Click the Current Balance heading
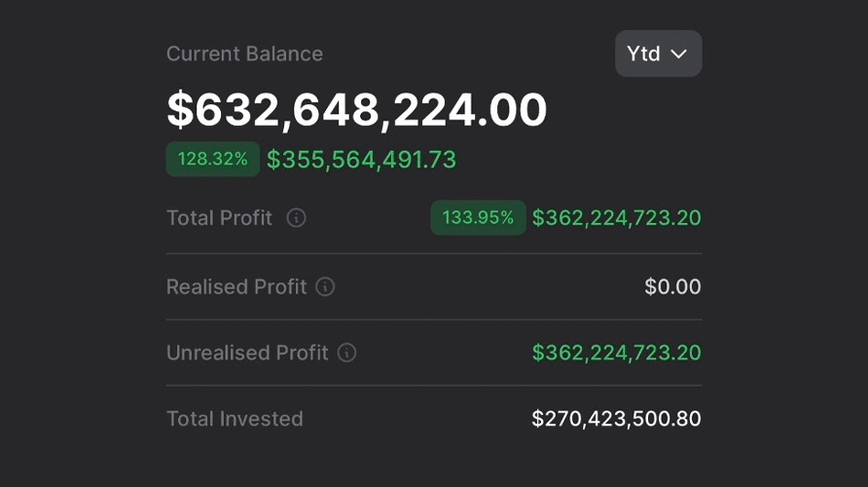868x487 pixels. point(244,54)
